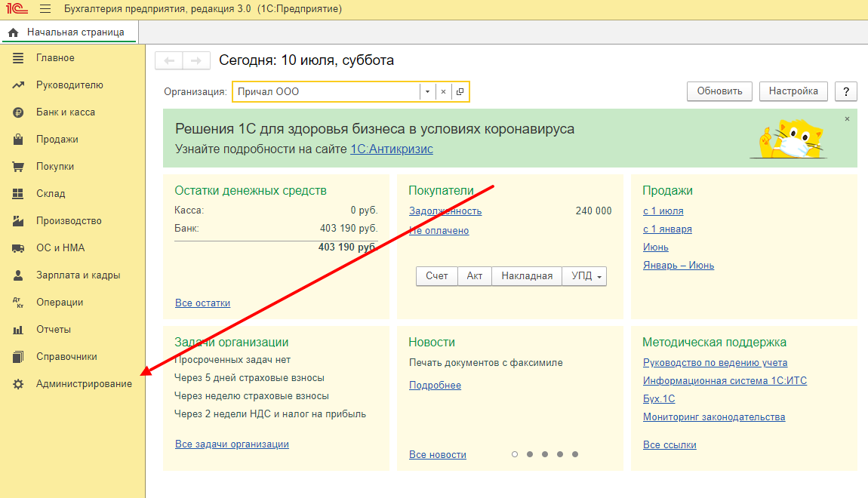Open the Администрирование section
Image resolution: width=868 pixels, height=498 pixels.
[84, 384]
